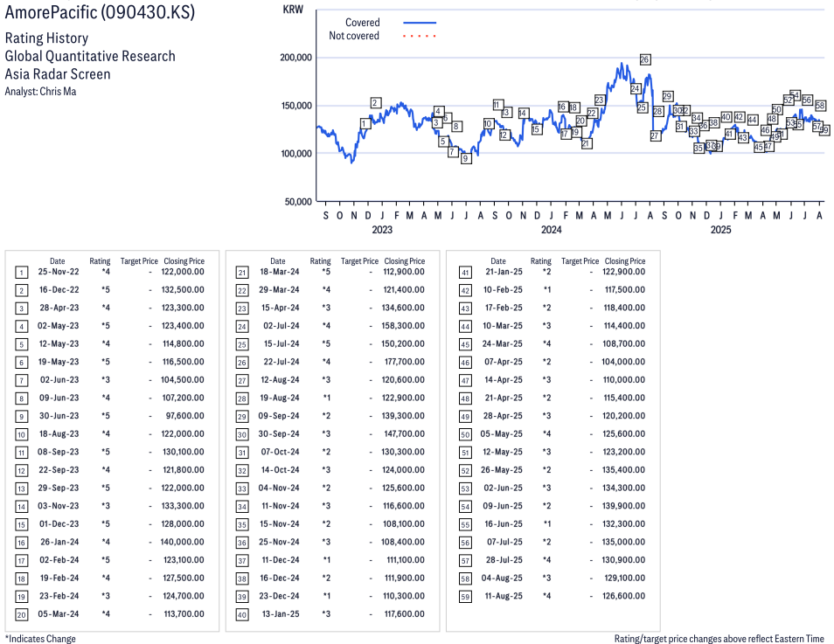Screen dimensions: 834x644
Task: Click the KRW axis unit label
Action: click(293, 10)
